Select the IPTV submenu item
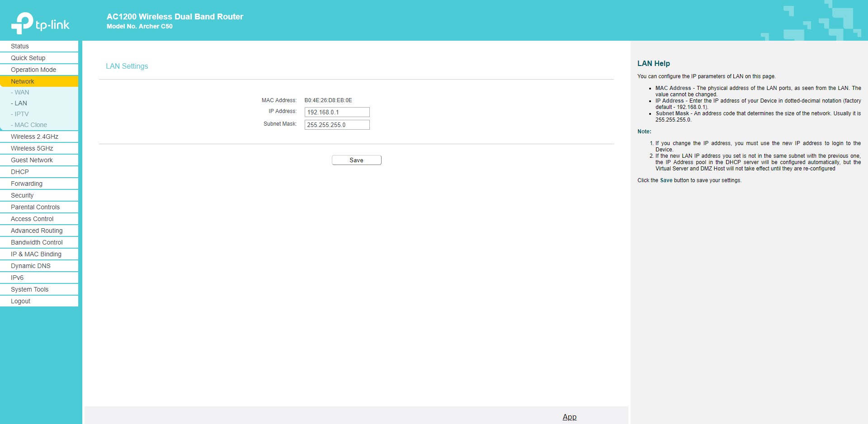868x424 pixels. (21, 114)
